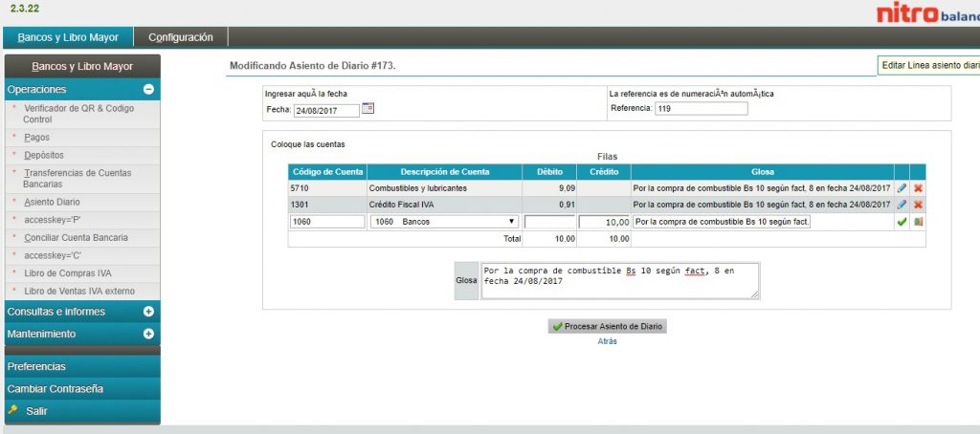Viewport: 980px width, 434px height.
Task: Open Conciliar Cuenta Bancaria
Action: (x=76, y=237)
